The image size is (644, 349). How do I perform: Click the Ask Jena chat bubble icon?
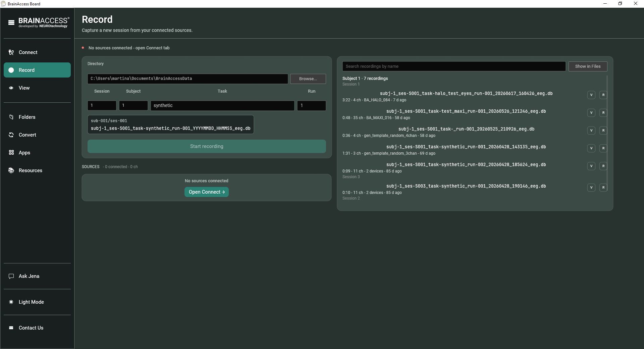pyautogui.click(x=11, y=276)
